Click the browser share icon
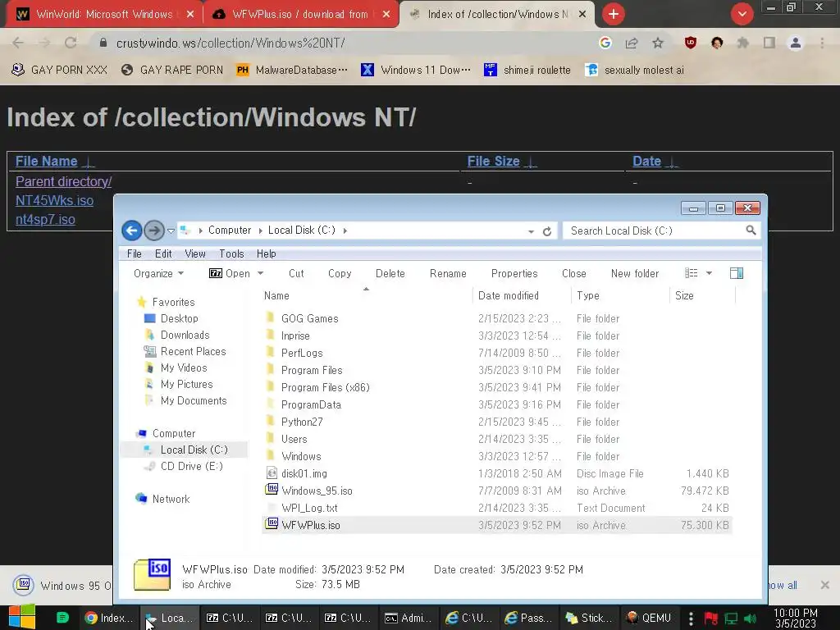This screenshot has width=840, height=630. click(632, 43)
